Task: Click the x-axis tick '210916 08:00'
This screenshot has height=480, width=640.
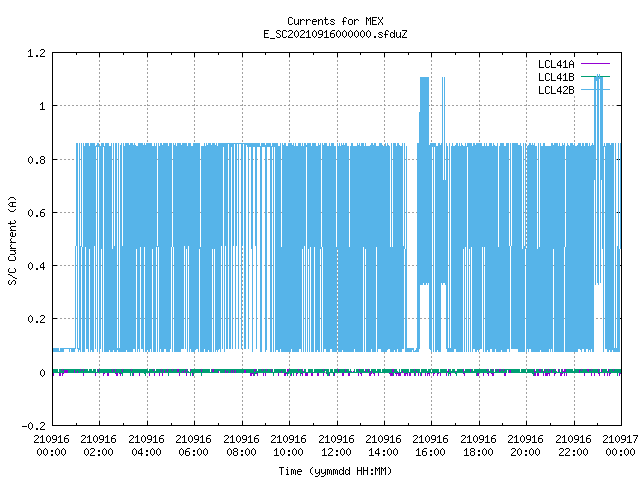Action: (x=241, y=446)
